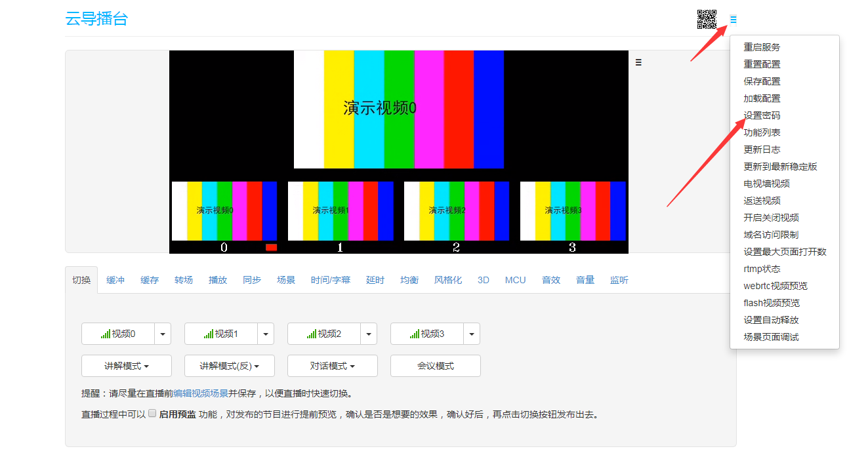
Task: Switch to the 时间/字幕 tab
Action: point(331,280)
